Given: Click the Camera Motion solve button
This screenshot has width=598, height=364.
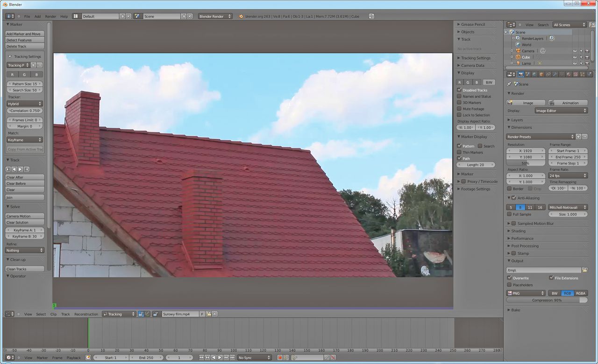Looking at the screenshot, I should 25,216.
